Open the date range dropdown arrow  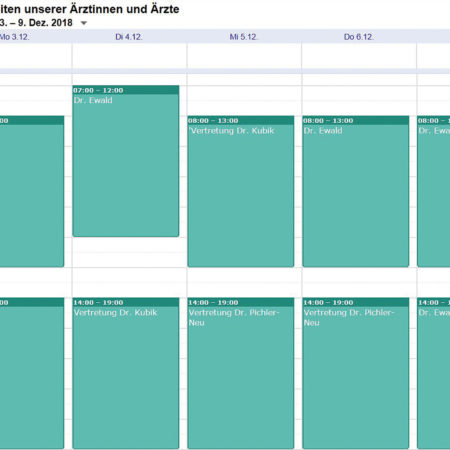[x=84, y=23]
